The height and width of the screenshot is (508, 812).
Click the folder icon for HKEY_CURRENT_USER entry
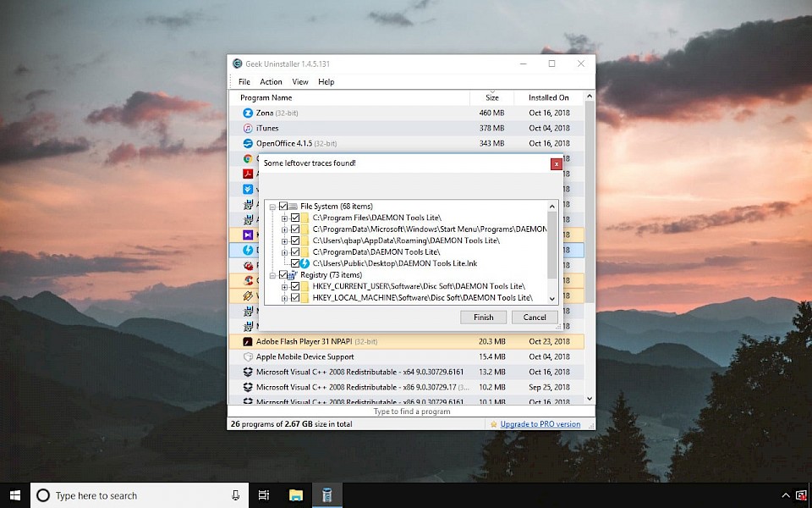point(304,286)
